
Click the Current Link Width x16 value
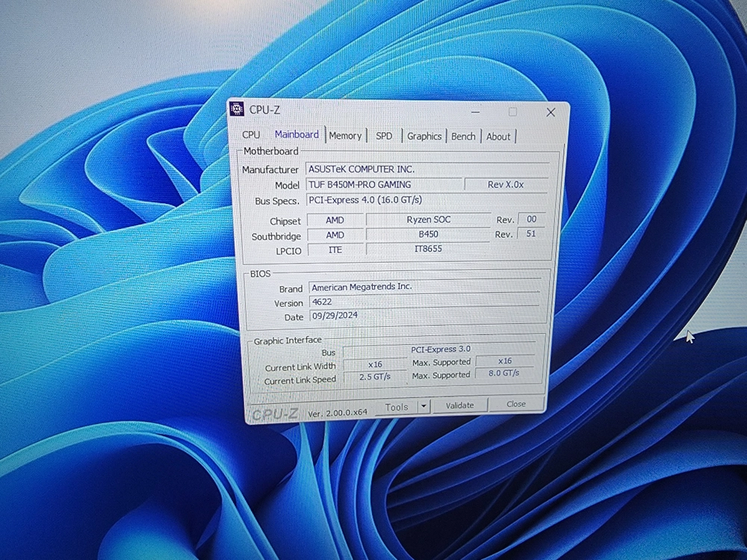pyautogui.click(x=375, y=364)
